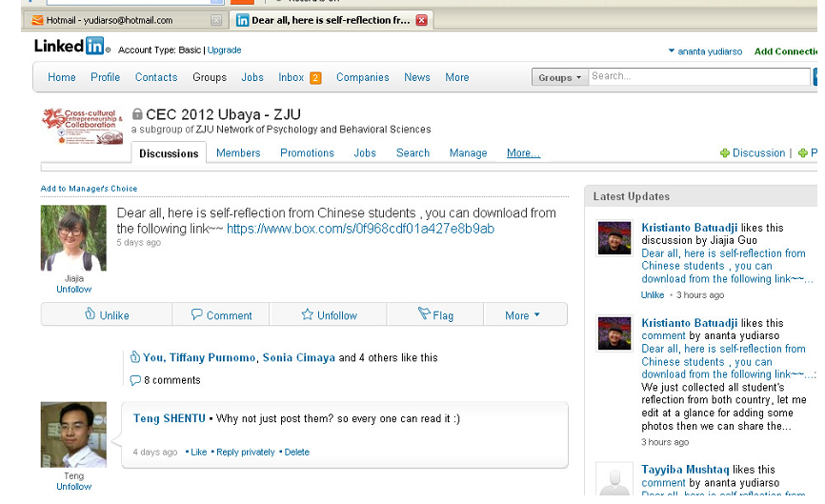The height and width of the screenshot is (504, 825).
Task: Click Jiajia's profile photo
Action: click(73, 238)
